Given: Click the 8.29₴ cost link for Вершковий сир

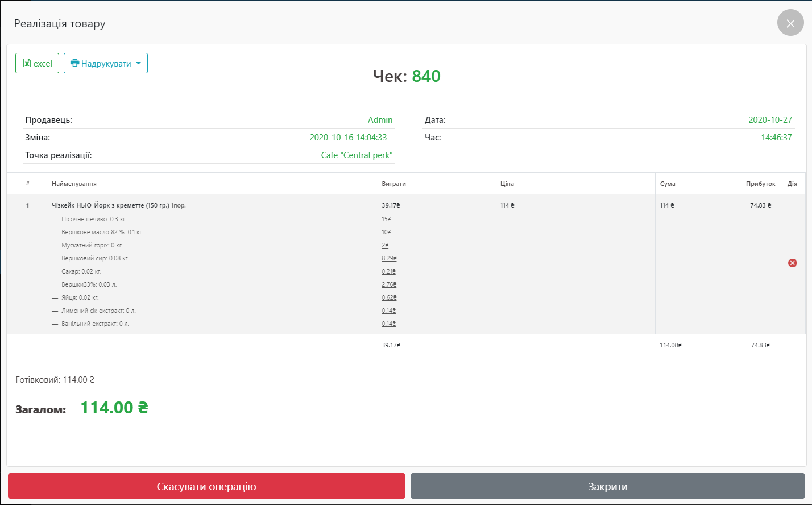Looking at the screenshot, I should (x=389, y=258).
